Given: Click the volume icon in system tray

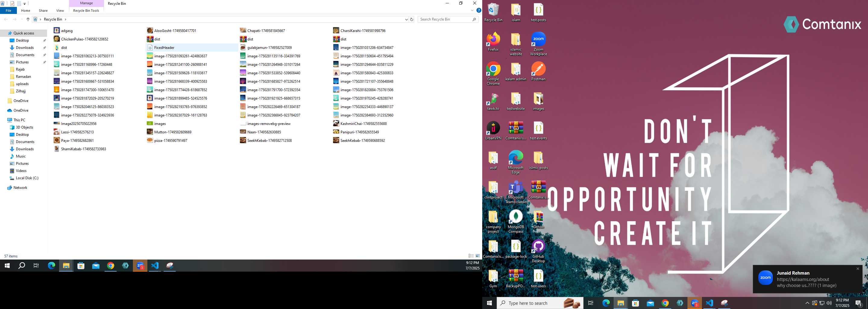Looking at the screenshot, I should coord(829,303).
